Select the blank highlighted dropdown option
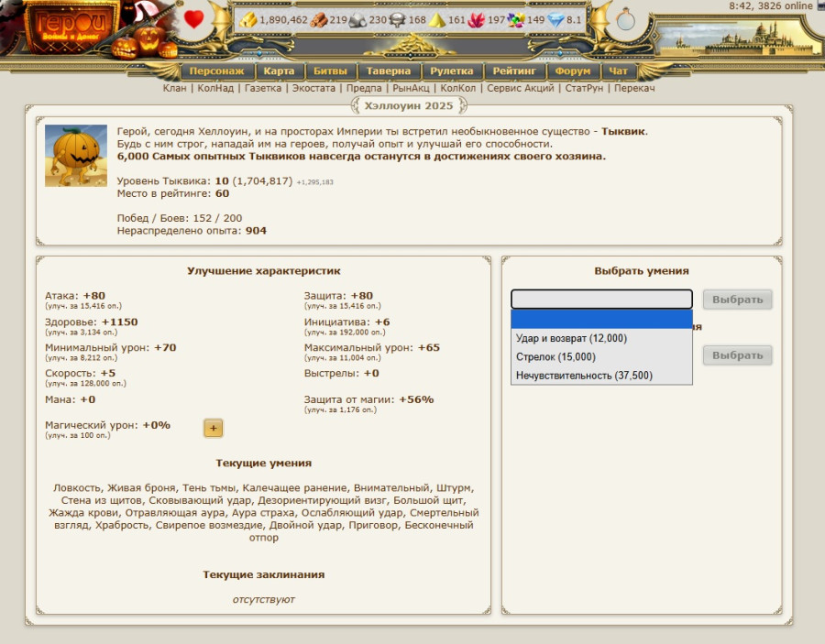825x644 pixels. tap(600, 319)
